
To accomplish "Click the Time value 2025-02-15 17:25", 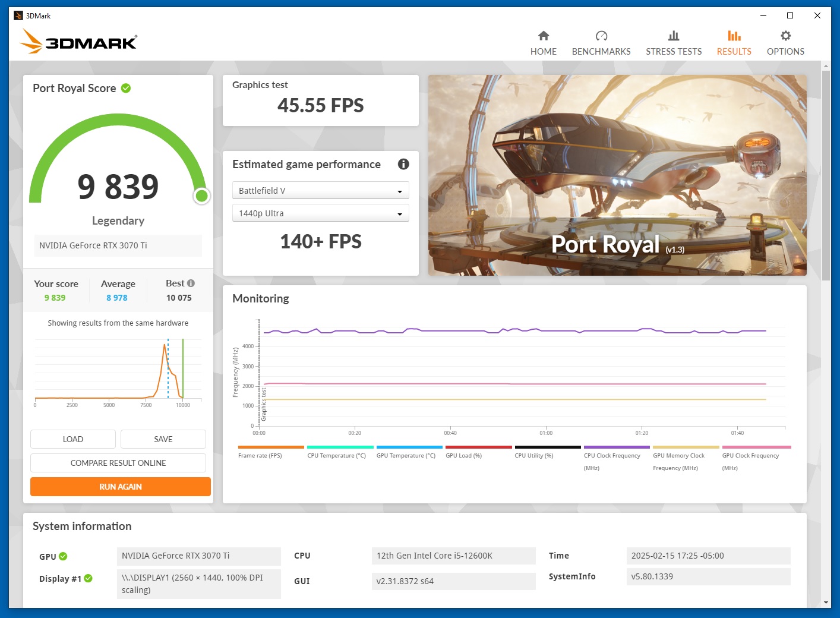I will pos(708,556).
